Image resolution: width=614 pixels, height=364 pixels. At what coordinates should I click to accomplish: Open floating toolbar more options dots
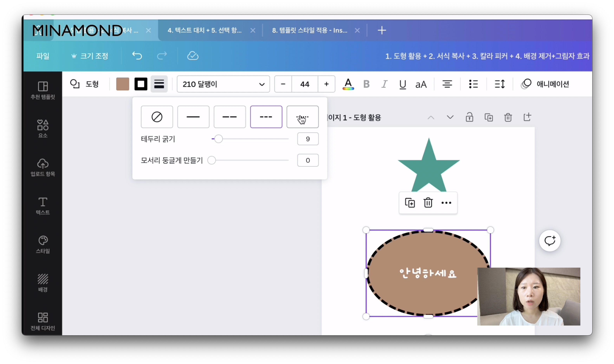coord(446,203)
